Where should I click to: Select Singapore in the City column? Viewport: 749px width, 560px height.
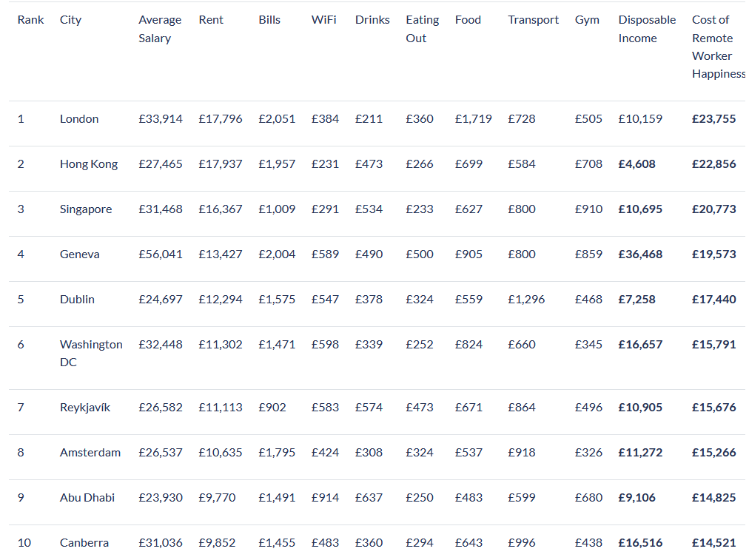pyautogui.click(x=86, y=209)
